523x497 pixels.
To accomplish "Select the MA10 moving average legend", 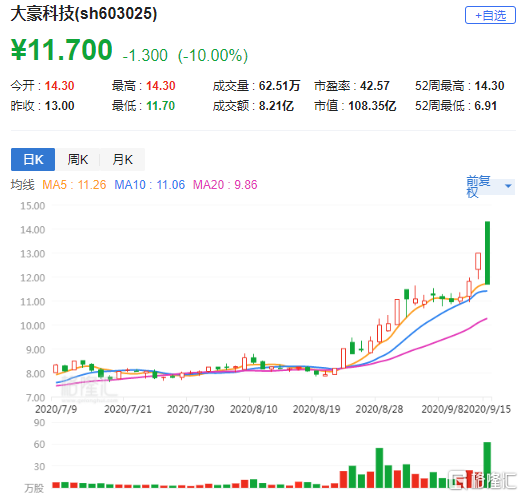I will coord(149,185).
